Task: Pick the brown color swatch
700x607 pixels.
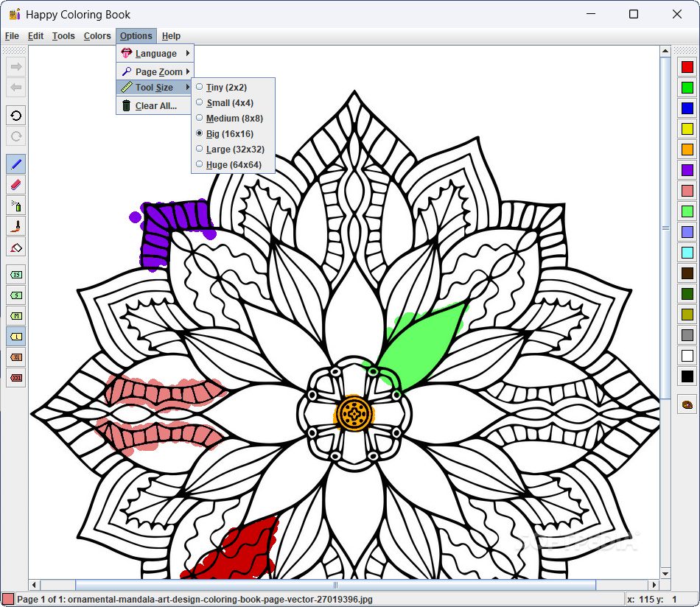Action: (687, 273)
